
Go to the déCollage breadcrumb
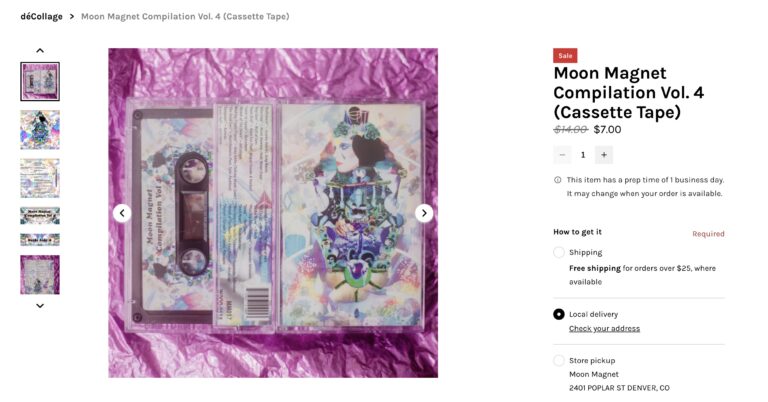click(42, 16)
